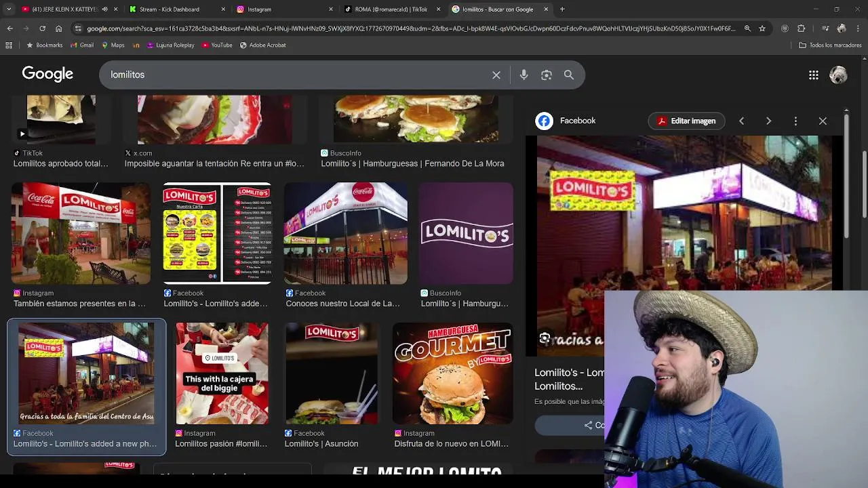Open the Instagram Coca-Cola Lomilito's storefront thumbnail
868x488 pixels.
pyautogui.click(x=81, y=233)
